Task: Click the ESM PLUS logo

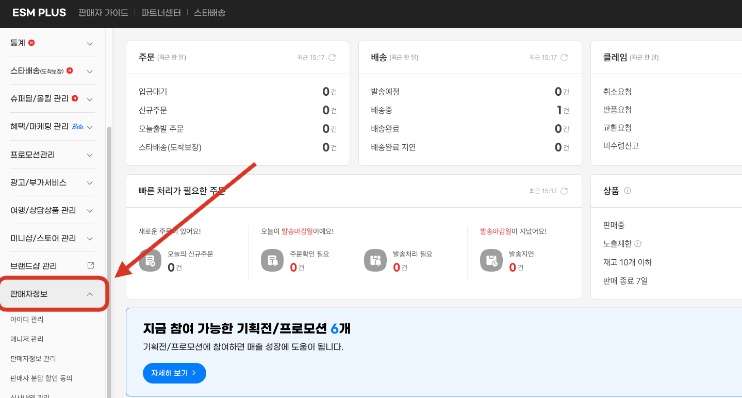Action: tap(39, 13)
